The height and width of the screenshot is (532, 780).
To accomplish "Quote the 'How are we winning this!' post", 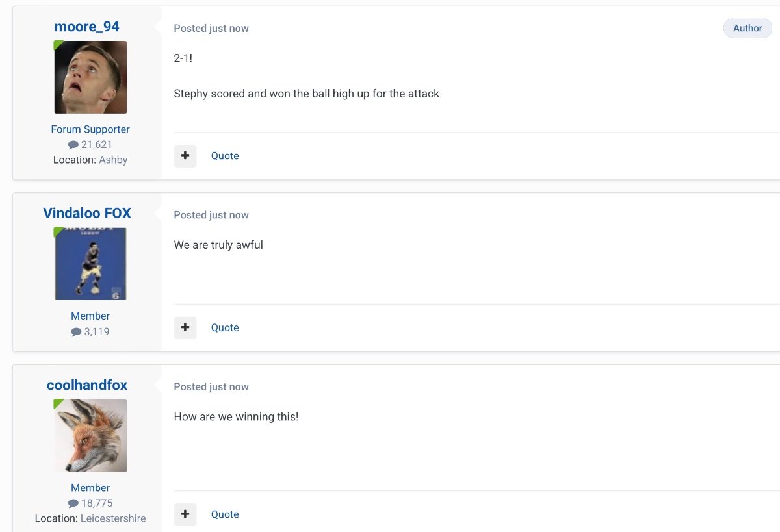I will [x=225, y=514].
